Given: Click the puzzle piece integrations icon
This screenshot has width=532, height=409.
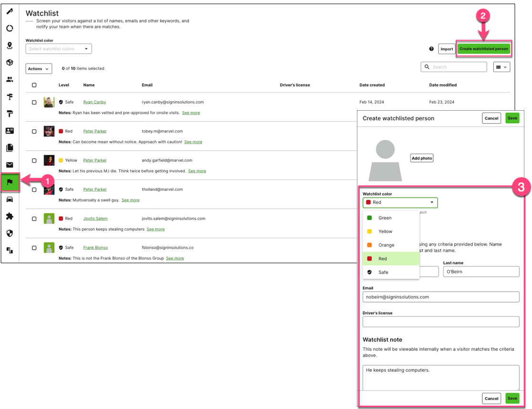Looking at the screenshot, I should [10, 216].
